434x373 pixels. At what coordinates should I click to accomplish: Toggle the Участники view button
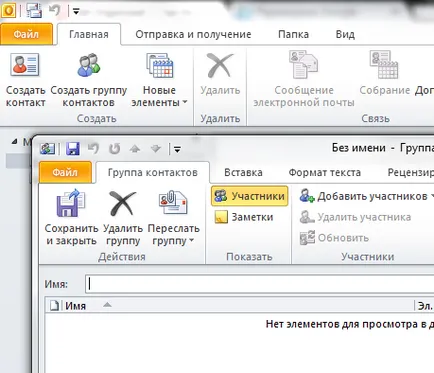(x=249, y=196)
